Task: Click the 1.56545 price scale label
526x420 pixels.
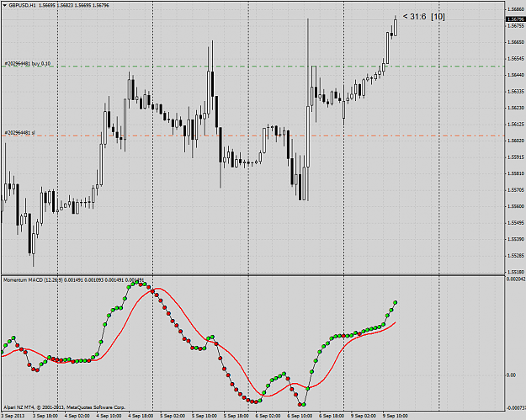Action: tap(516, 59)
